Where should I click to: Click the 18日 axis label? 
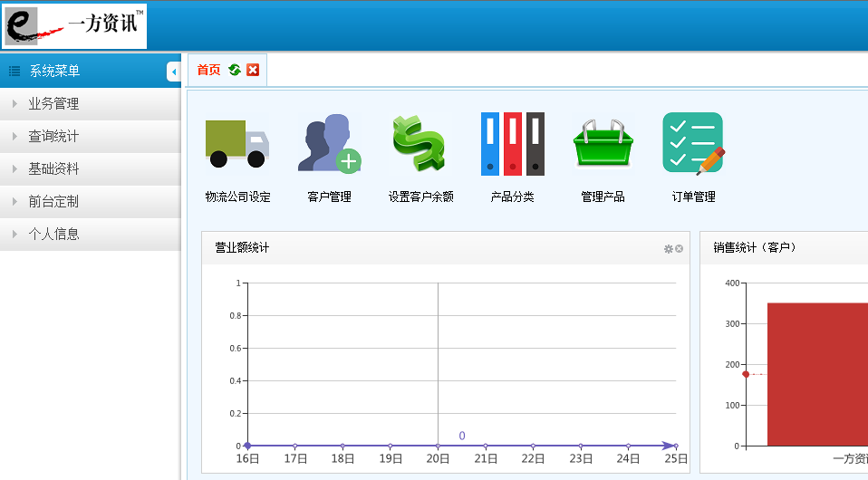[x=342, y=459]
